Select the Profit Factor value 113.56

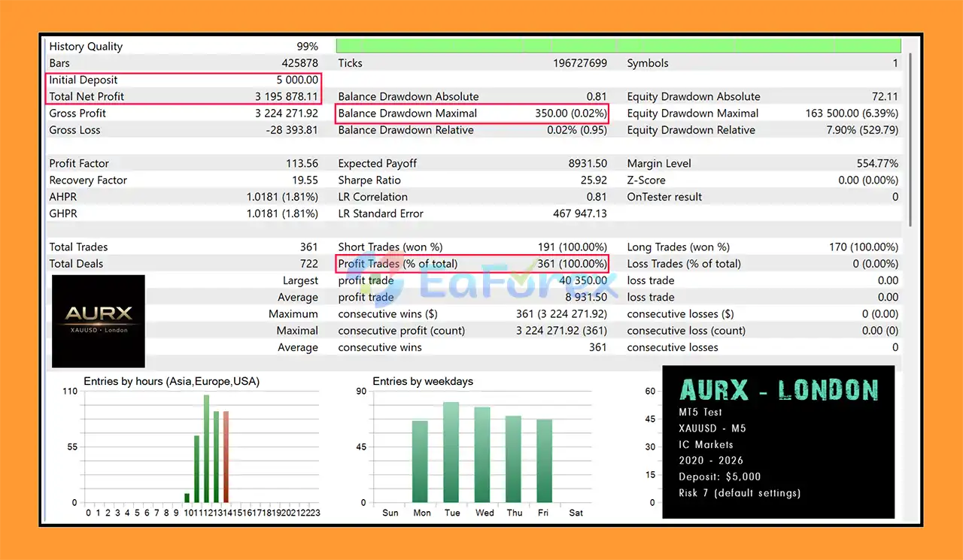tap(302, 163)
